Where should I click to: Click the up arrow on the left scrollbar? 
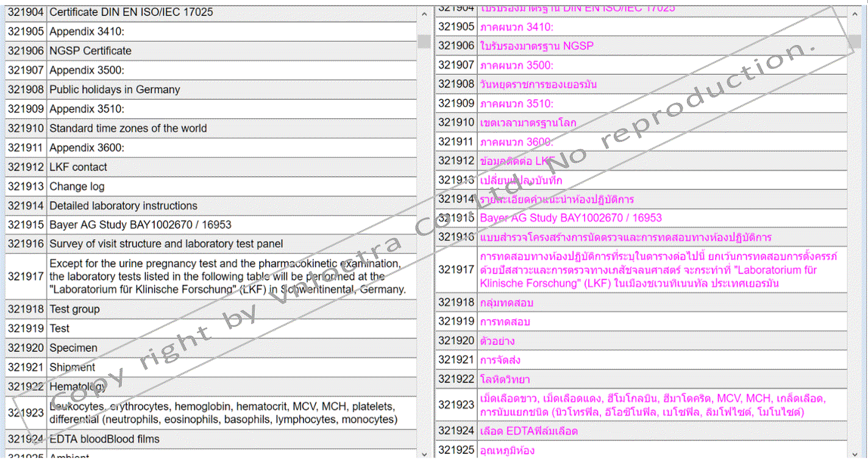point(423,12)
